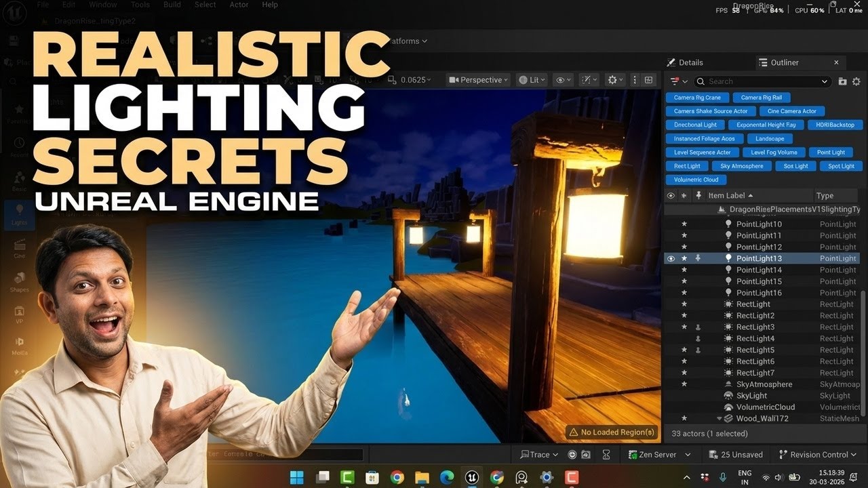The image size is (868, 488).
Task: Open the Shapes category in the left sidebar
Action: [x=20, y=281]
